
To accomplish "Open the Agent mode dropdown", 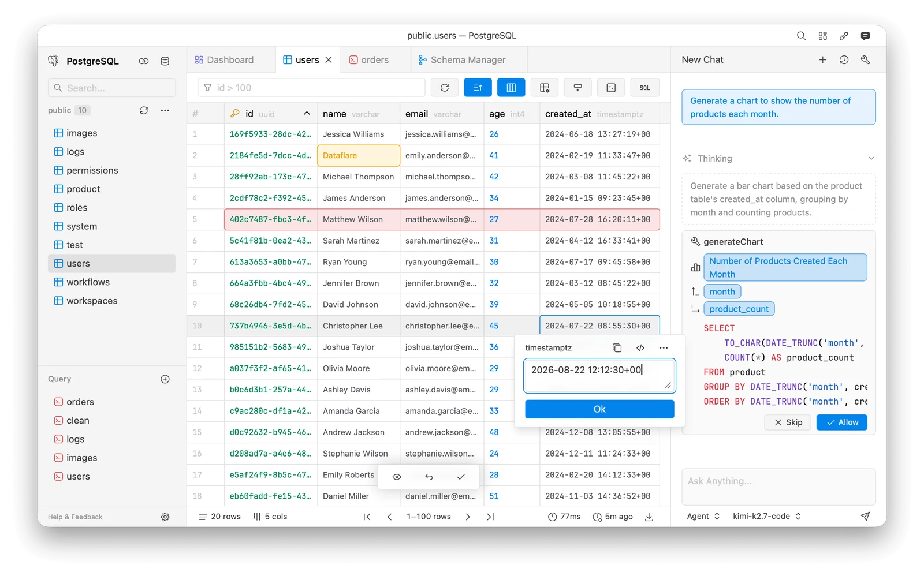I will click(703, 516).
